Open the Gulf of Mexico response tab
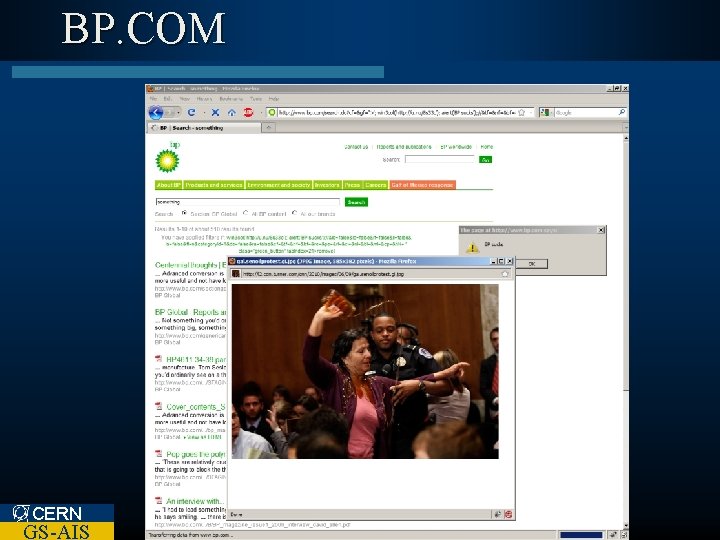720x540 pixels. pos(422,185)
